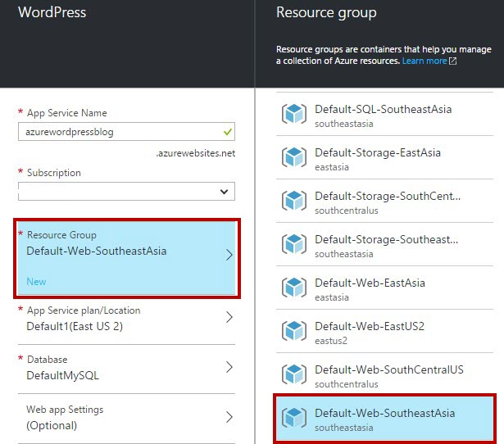This screenshot has height=444, width=504.
Task: Click the Default-SQL-SoutheastAsia cube icon
Action: pos(294,114)
